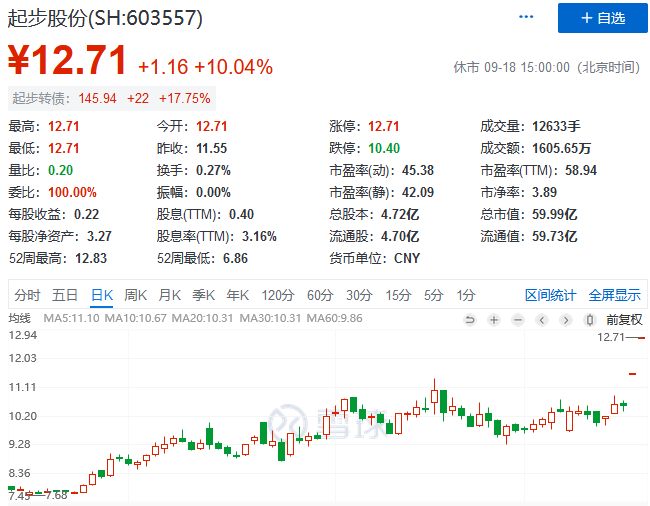Click the 52周最高 12.83 value
The image size is (650, 506).
pyautogui.click(x=91, y=258)
